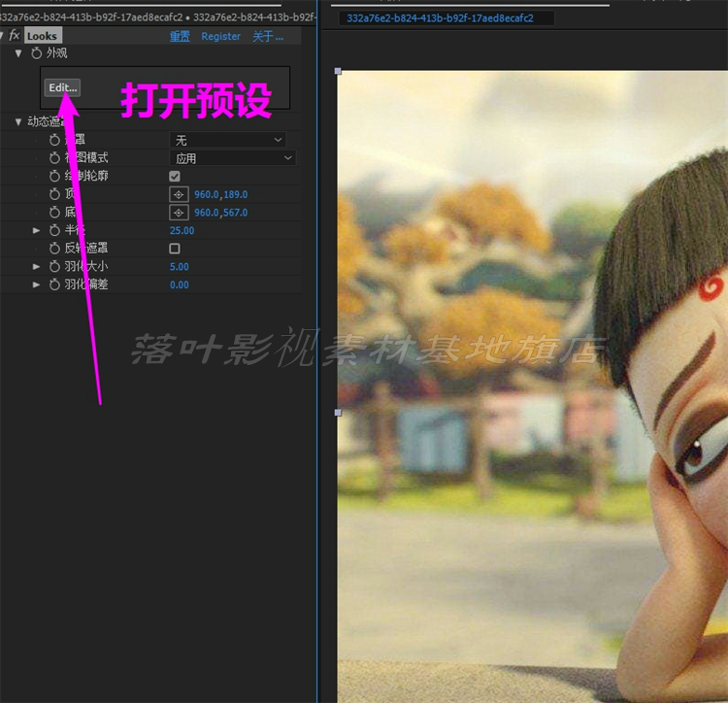Open the Register link

coord(220,36)
